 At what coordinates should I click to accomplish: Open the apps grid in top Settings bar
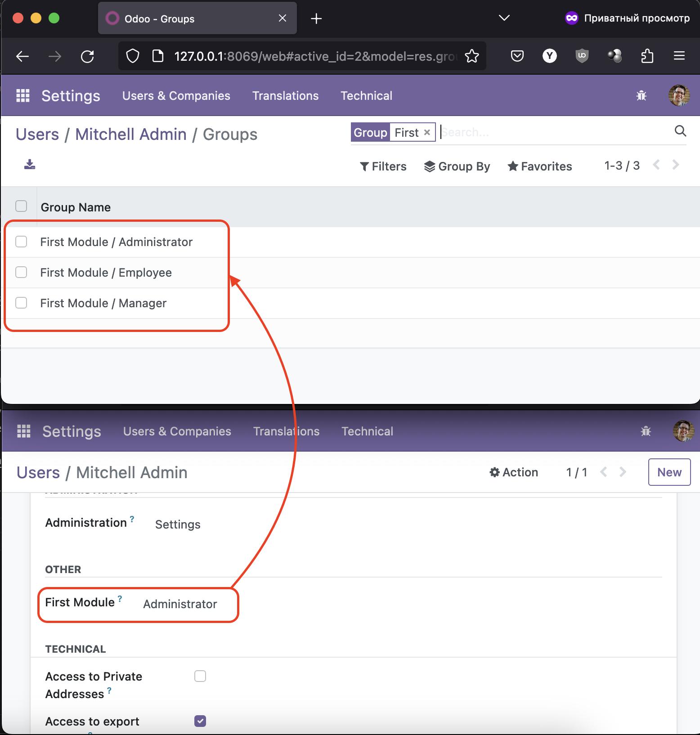click(x=23, y=95)
